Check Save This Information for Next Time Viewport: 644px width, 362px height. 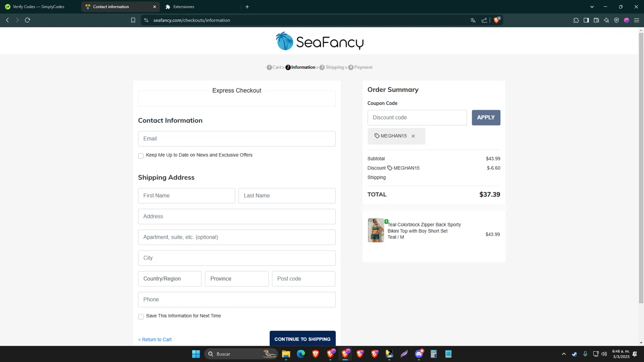point(141,317)
